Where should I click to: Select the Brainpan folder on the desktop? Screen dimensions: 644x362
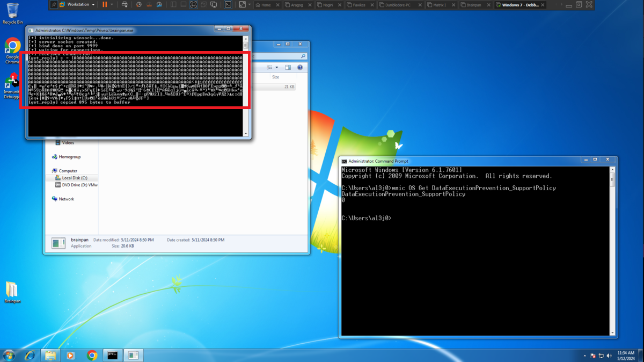[x=12, y=292]
